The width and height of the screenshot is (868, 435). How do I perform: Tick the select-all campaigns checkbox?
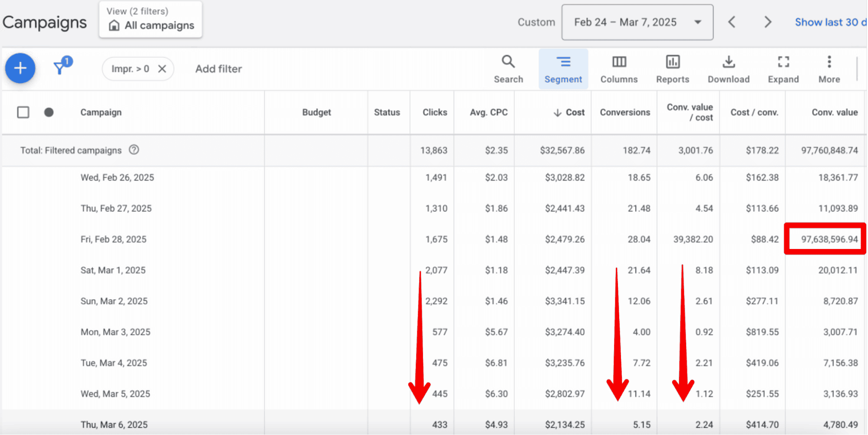[23, 113]
